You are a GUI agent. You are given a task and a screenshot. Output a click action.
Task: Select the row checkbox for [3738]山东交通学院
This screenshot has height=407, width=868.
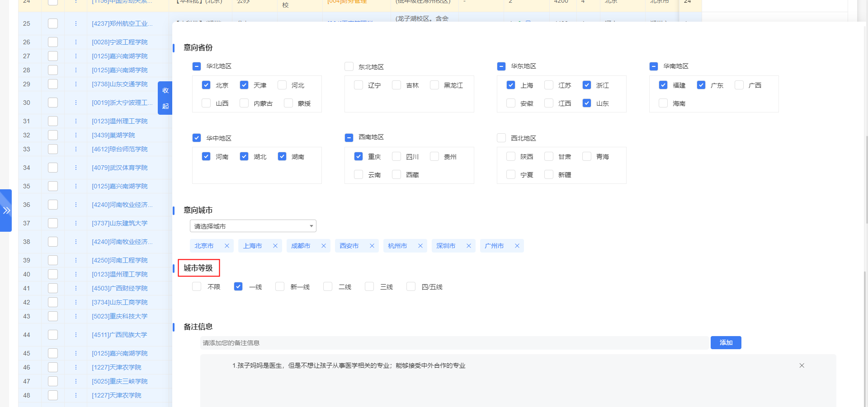52,84
